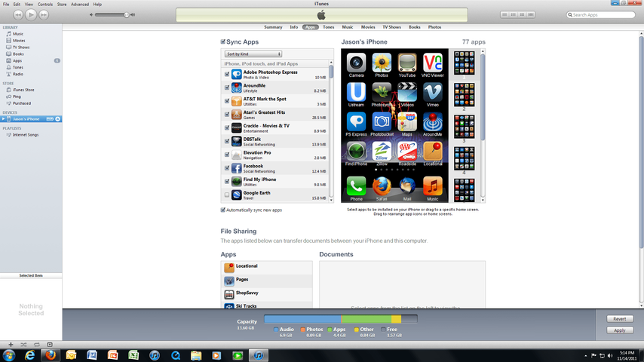
Task: Select the Vimeo app icon
Action: (433, 92)
